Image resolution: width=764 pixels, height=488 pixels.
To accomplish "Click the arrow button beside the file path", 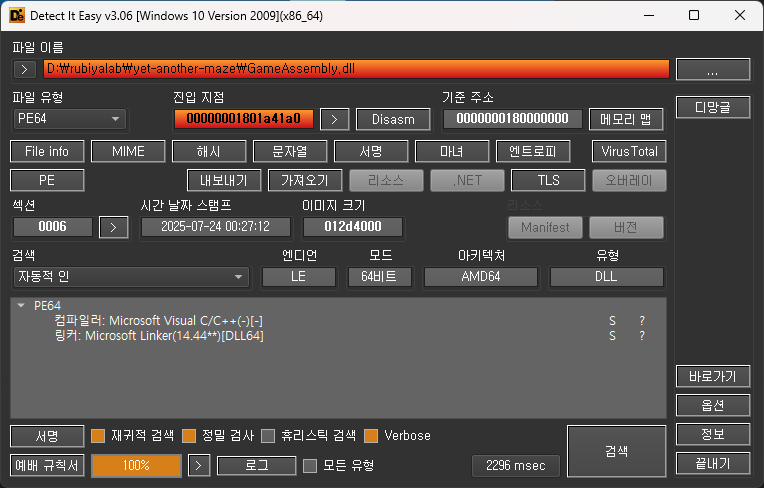I will pyautogui.click(x=25, y=70).
